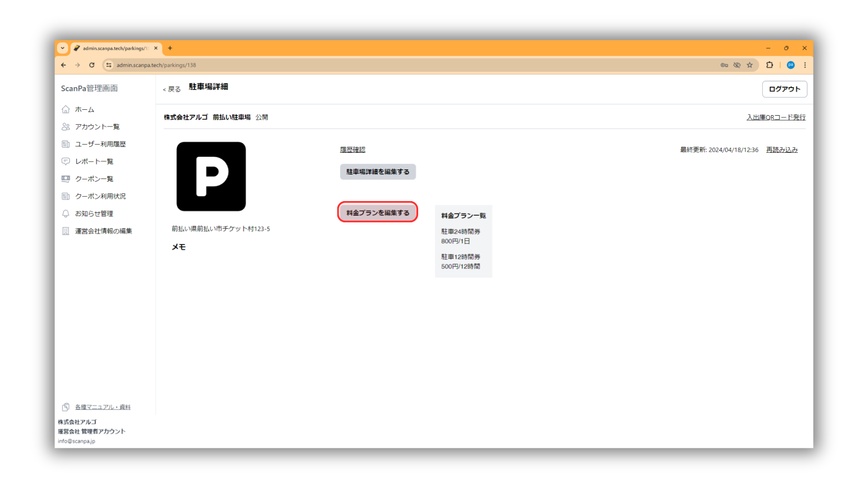868x488 pixels.
Task: Open the tab search dropdown arrow
Action: click(63, 48)
